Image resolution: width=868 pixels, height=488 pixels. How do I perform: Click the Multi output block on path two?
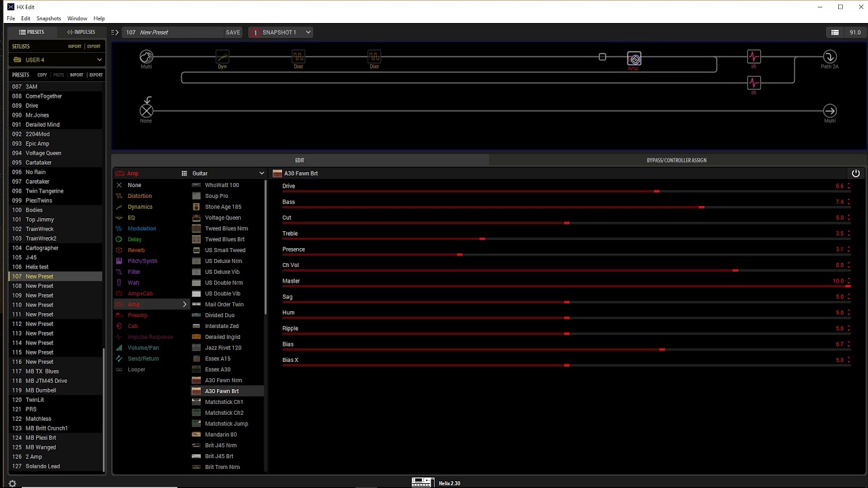pyautogui.click(x=829, y=110)
